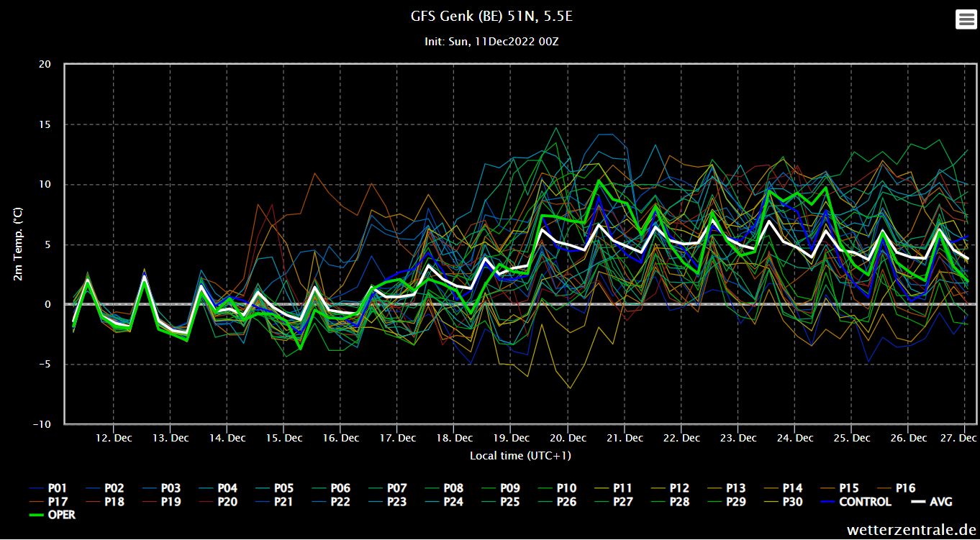Click the Init: Sun, 11Dec2022 00Z subtitle

coord(491,42)
